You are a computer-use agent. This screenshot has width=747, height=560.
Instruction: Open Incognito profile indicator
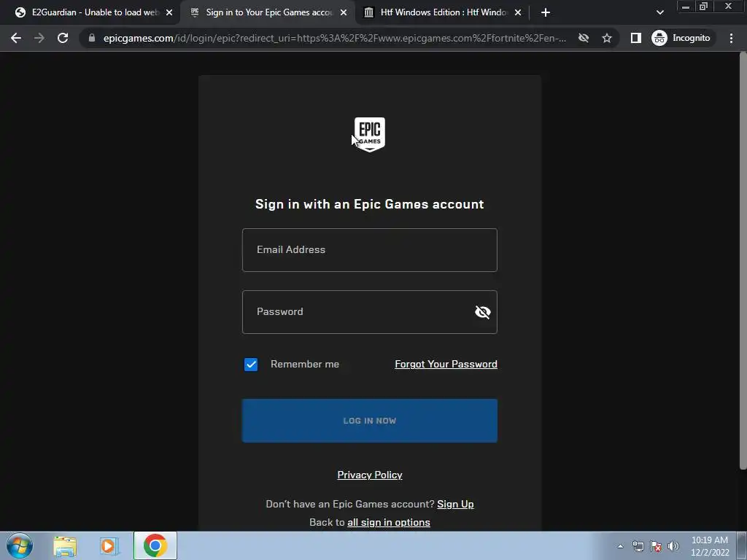[x=681, y=38]
